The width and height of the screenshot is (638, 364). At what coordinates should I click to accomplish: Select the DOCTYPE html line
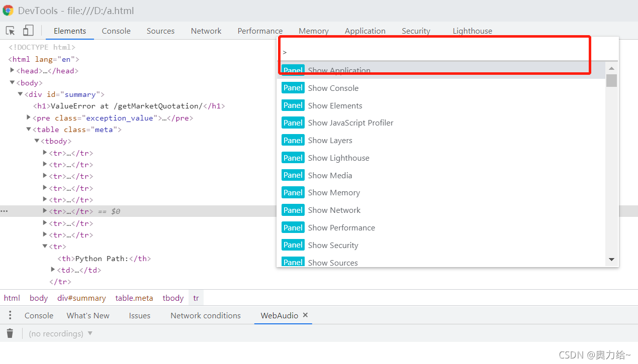(x=42, y=47)
